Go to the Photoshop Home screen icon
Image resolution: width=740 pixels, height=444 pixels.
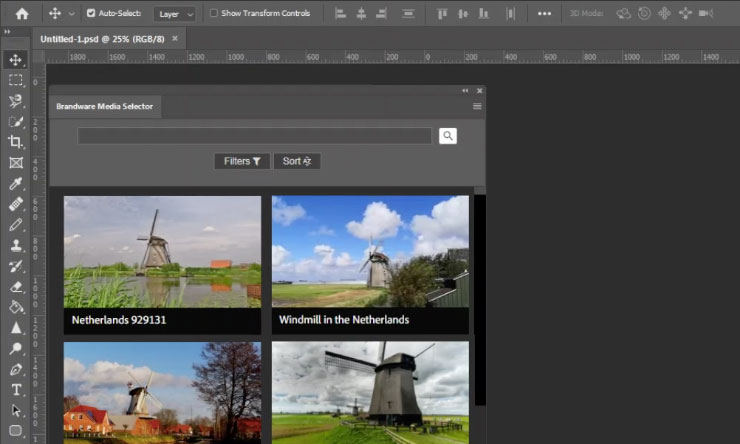point(22,13)
